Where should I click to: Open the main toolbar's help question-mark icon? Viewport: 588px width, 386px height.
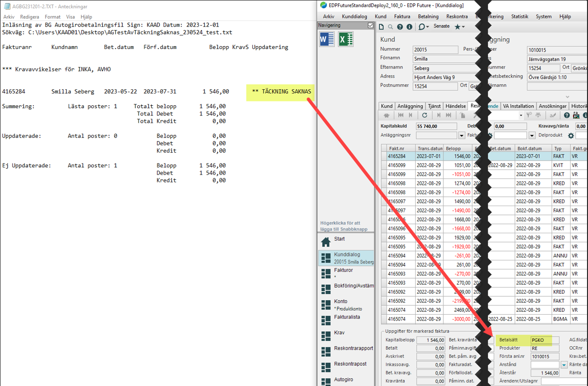point(400,27)
